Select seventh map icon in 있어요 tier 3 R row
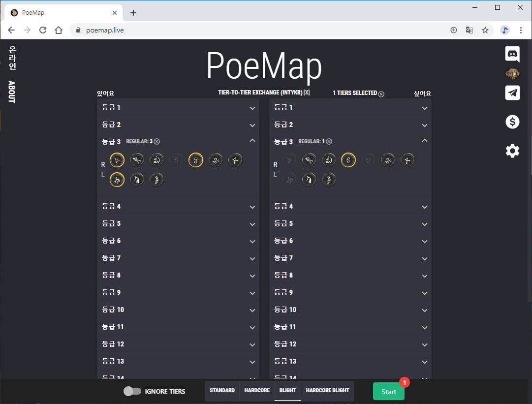The width and height of the screenshot is (532, 404). (235, 160)
